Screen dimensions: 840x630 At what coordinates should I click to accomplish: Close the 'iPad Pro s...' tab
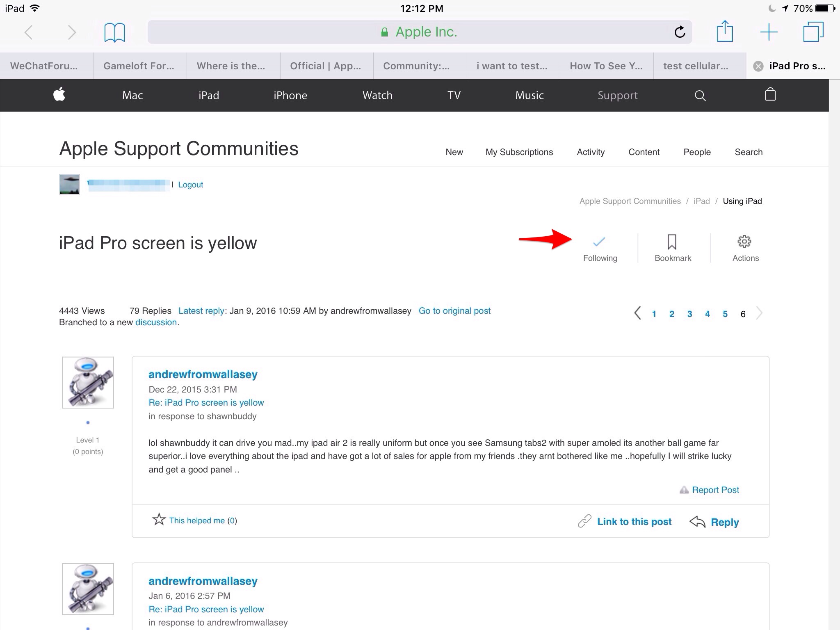(x=758, y=66)
